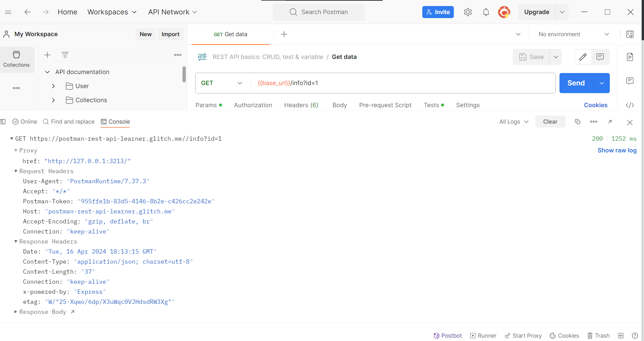Open the comments icon in right sidebar
Viewport: 644px width, 341px height.
(x=630, y=81)
